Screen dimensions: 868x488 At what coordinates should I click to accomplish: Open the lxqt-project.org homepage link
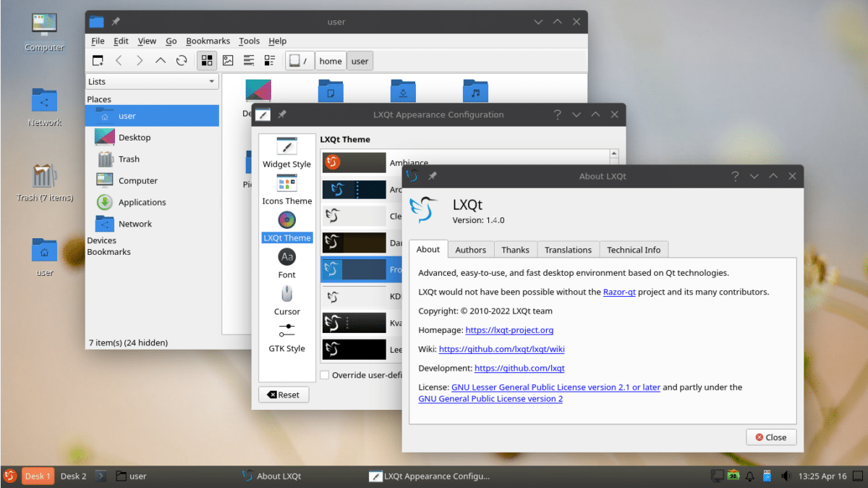point(509,329)
